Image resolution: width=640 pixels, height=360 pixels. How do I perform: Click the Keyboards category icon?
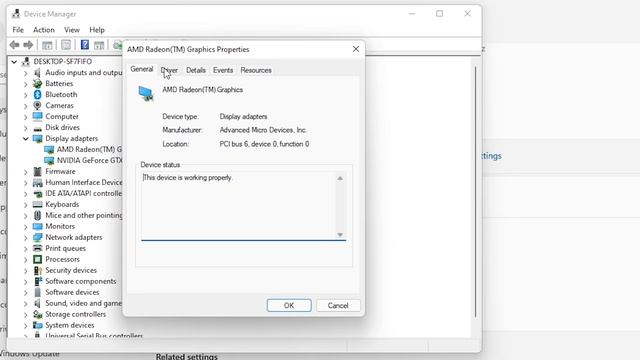pos(38,204)
